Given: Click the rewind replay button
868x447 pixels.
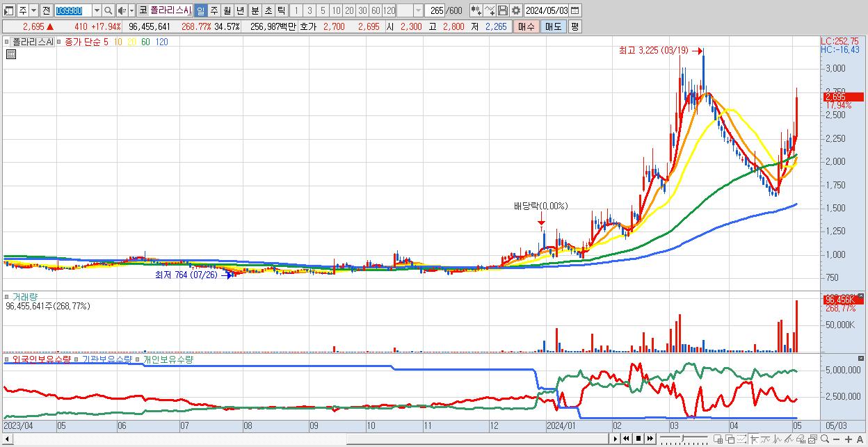Looking at the screenshot, I should [x=626, y=439].
